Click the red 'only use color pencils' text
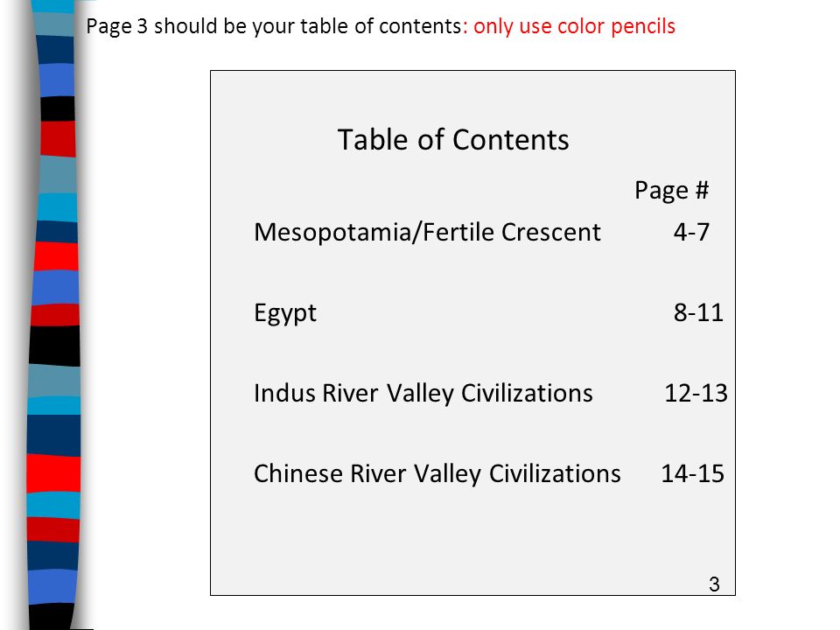Image resolution: width=840 pixels, height=630 pixels. [574, 26]
